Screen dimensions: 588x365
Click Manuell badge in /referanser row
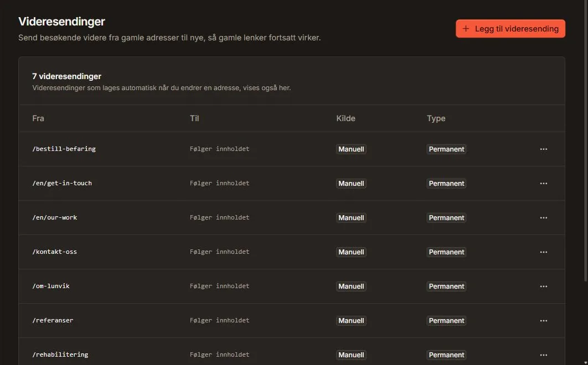click(351, 320)
